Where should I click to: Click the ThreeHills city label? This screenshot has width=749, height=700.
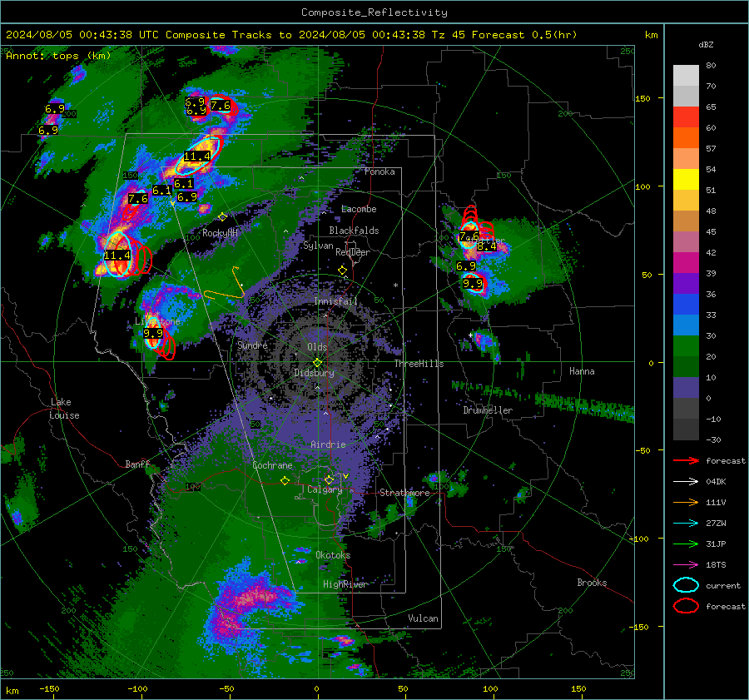[x=419, y=364]
